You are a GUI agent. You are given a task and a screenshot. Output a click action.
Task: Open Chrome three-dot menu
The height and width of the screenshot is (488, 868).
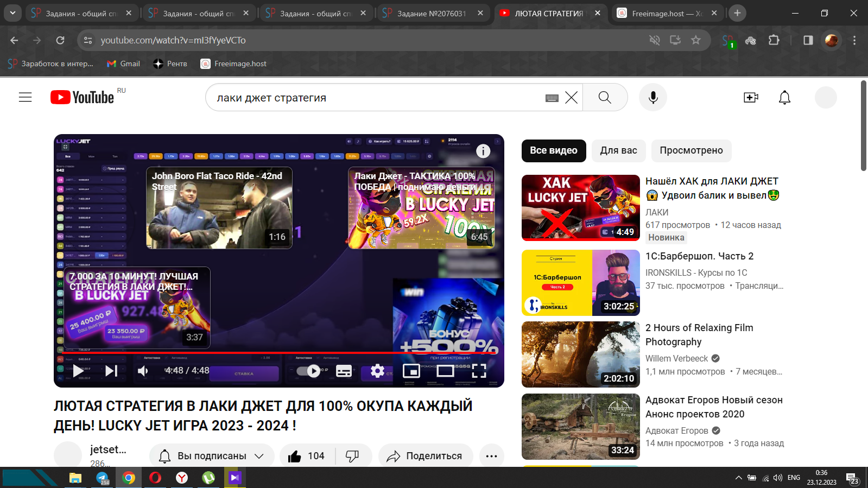(854, 40)
